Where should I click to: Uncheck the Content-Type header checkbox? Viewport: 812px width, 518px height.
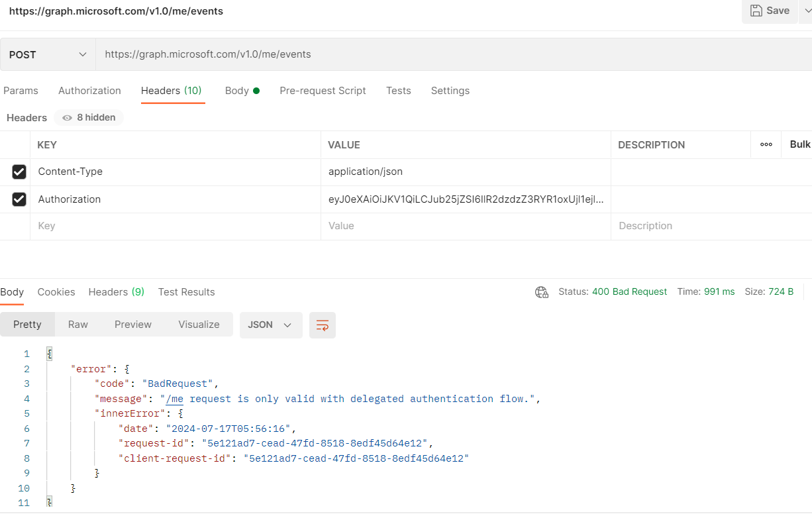click(19, 172)
